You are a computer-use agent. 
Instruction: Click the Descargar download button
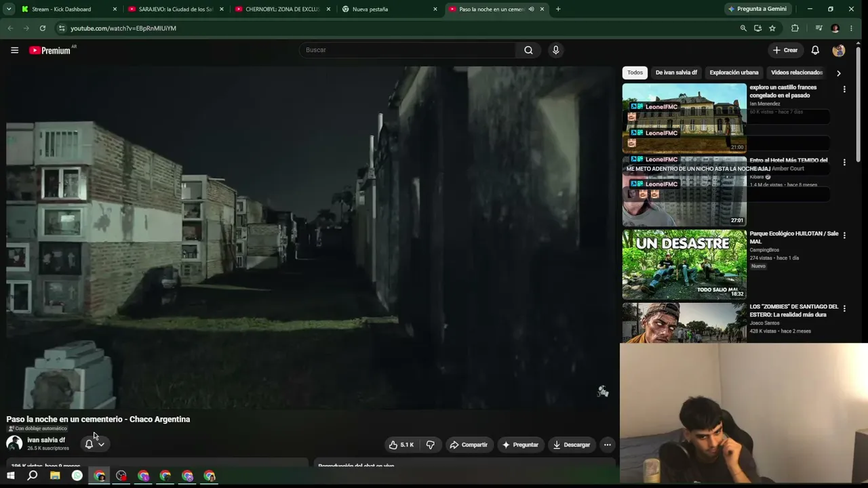pos(572,445)
